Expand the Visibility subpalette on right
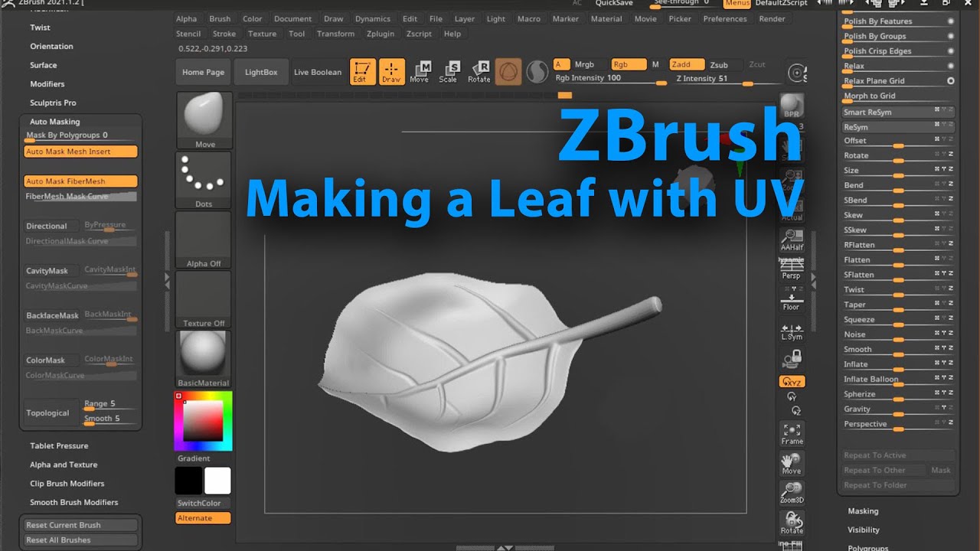Screen dimensions: 980x551 pyautogui.click(x=863, y=530)
